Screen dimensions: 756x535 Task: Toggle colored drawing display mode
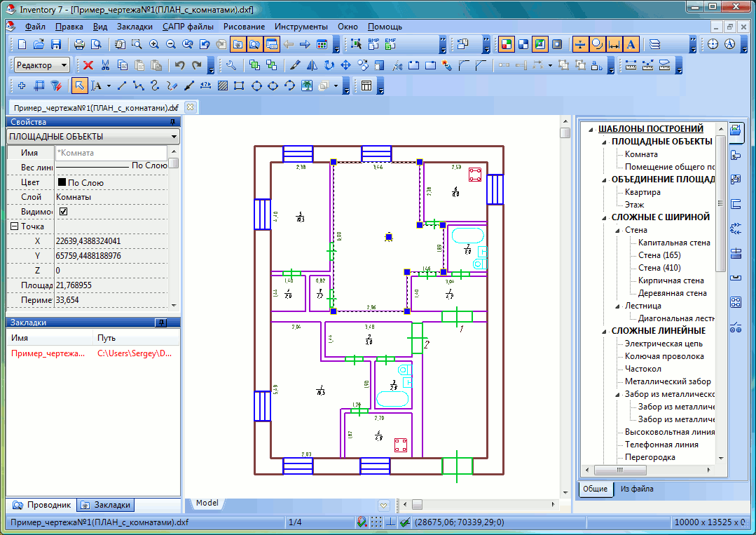[506, 44]
